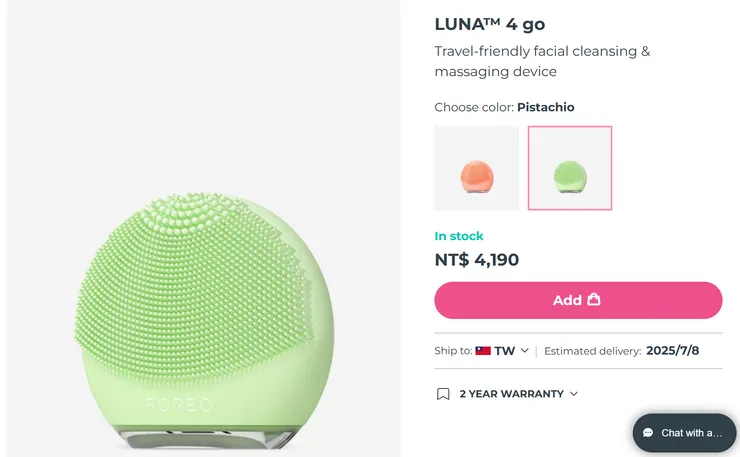Viewport: 740px width, 457px height.
Task: Click the shopping bag icon in Add
Action: click(594, 299)
